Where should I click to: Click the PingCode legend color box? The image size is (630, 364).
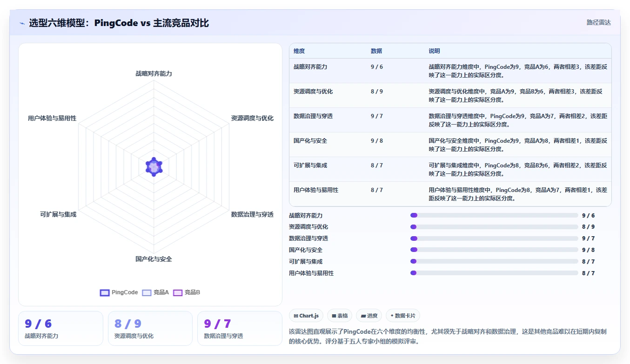[x=105, y=292]
